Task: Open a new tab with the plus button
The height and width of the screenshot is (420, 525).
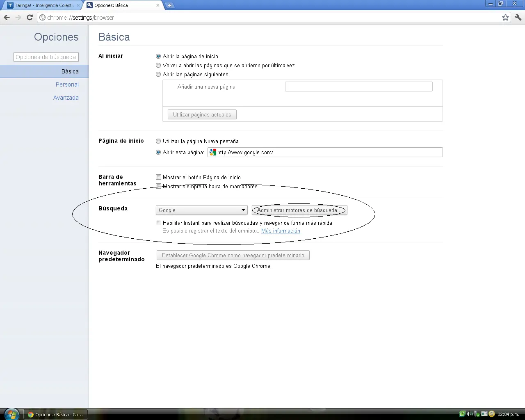Action: pos(170,5)
